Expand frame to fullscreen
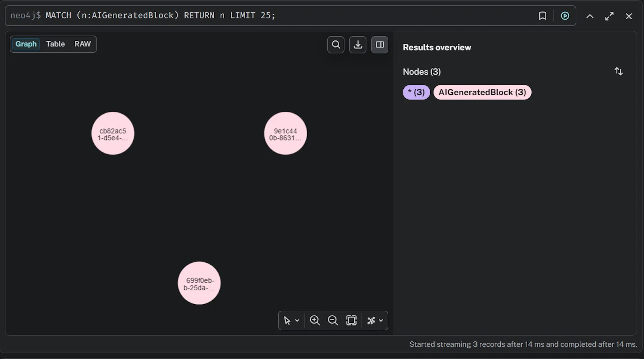 click(x=609, y=16)
